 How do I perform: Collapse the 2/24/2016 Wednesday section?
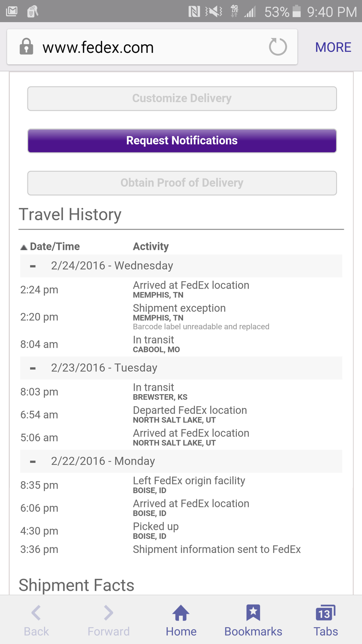point(33,266)
